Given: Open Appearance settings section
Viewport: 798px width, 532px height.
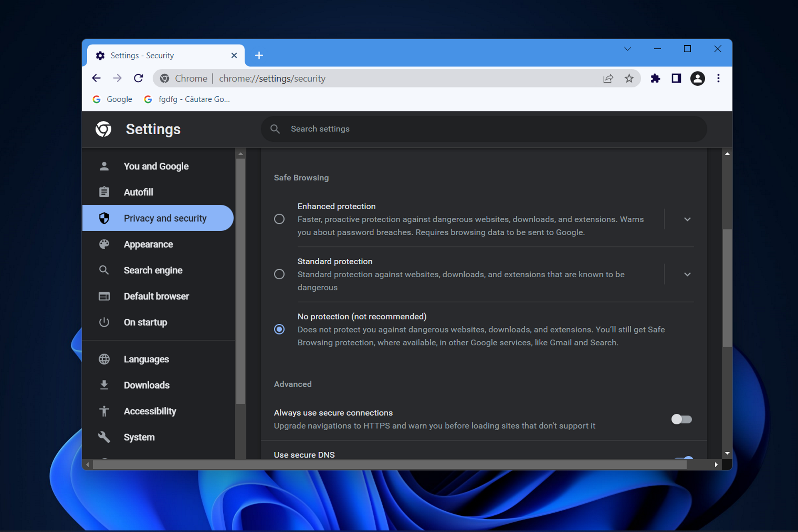Looking at the screenshot, I should (148, 244).
